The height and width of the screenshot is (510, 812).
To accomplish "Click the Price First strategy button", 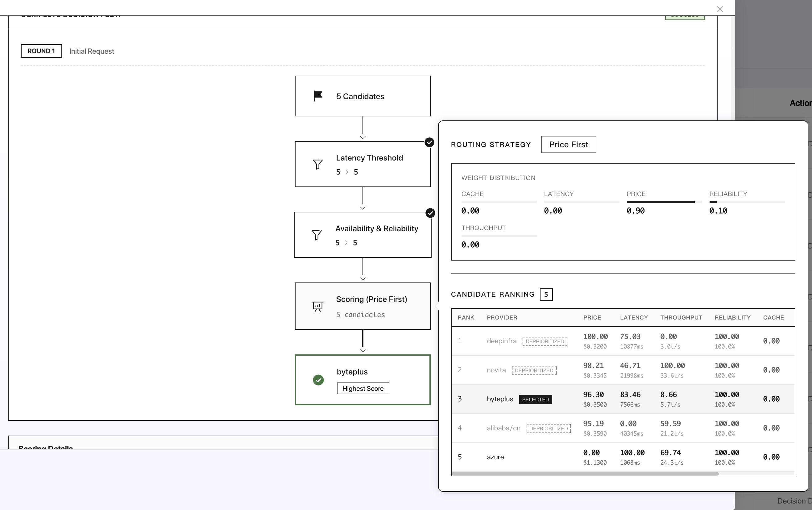I will tap(568, 145).
